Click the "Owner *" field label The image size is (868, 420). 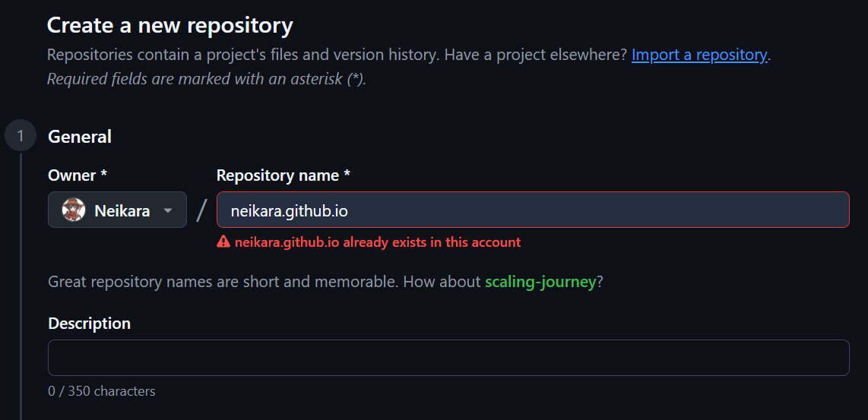pos(78,175)
